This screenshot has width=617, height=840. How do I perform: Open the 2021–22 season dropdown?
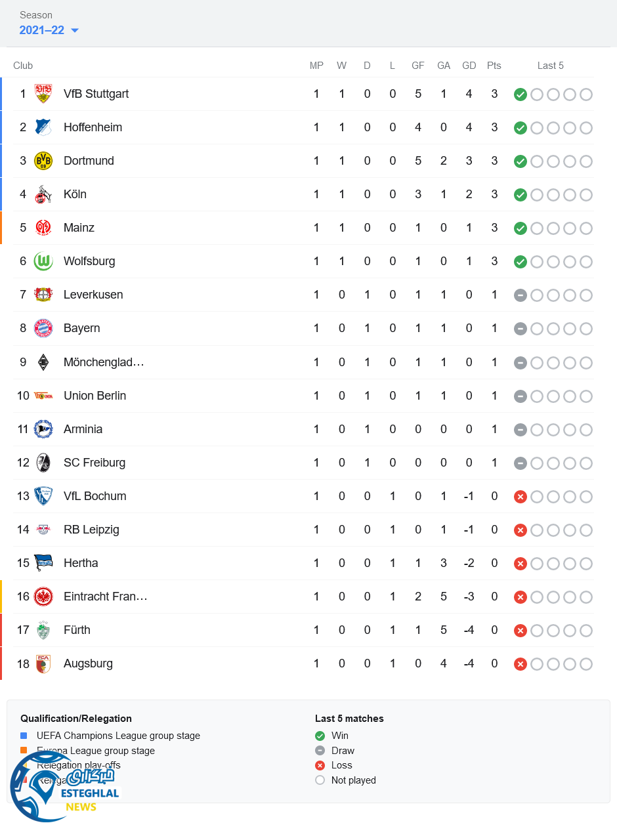pyautogui.click(x=49, y=30)
